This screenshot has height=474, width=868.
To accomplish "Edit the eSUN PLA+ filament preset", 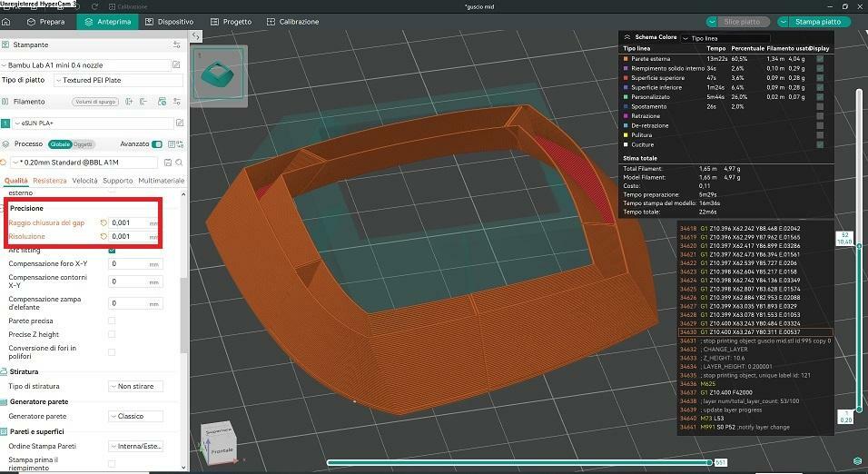I will (x=180, y=123).
